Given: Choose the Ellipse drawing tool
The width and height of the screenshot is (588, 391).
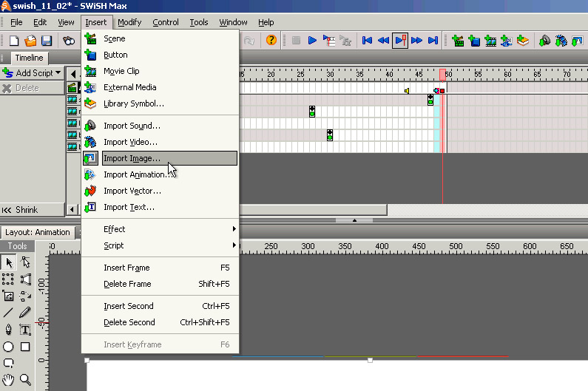Looking at the screenshot, I should (x=8, y=347).
